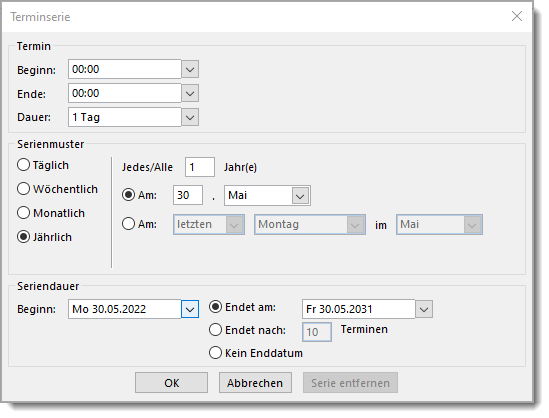Click the Abbrechen button

point(255,383)
